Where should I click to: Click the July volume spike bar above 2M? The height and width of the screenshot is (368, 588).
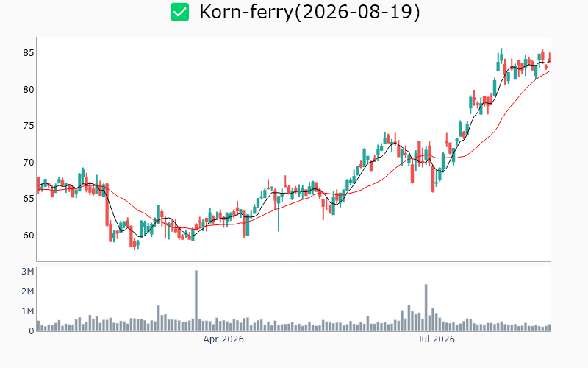(x=426, y=308)
